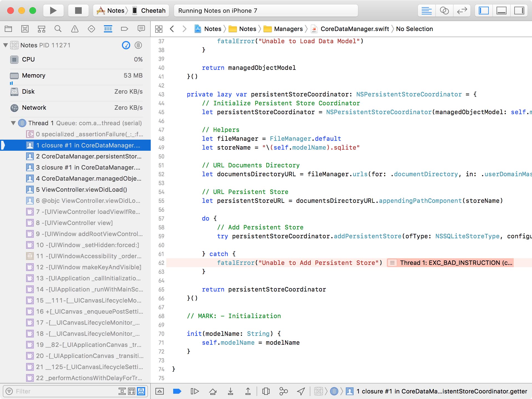
Task: Click the Step Over debug icon
Action: click(x=213, y=391)
